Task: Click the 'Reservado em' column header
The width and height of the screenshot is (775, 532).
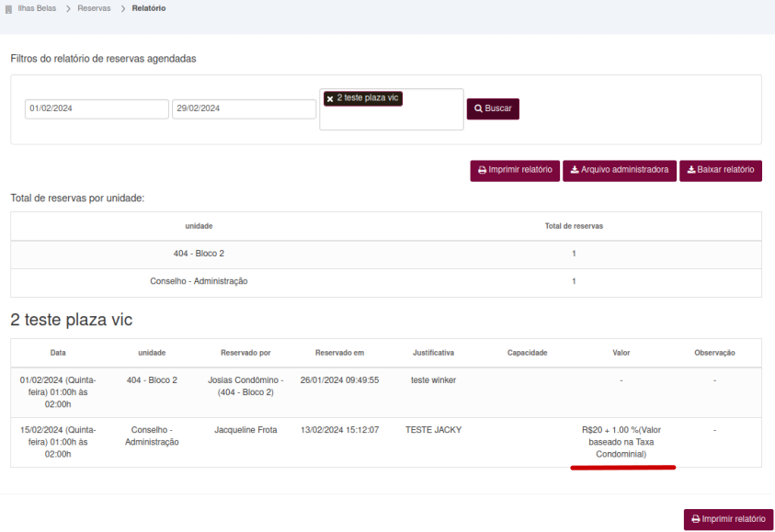Action: (x=339, y=353)
